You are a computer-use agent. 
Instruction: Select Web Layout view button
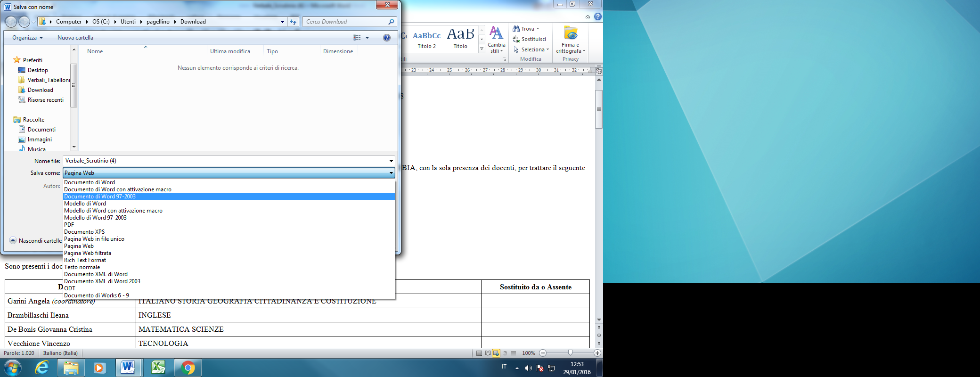point(496,353)
